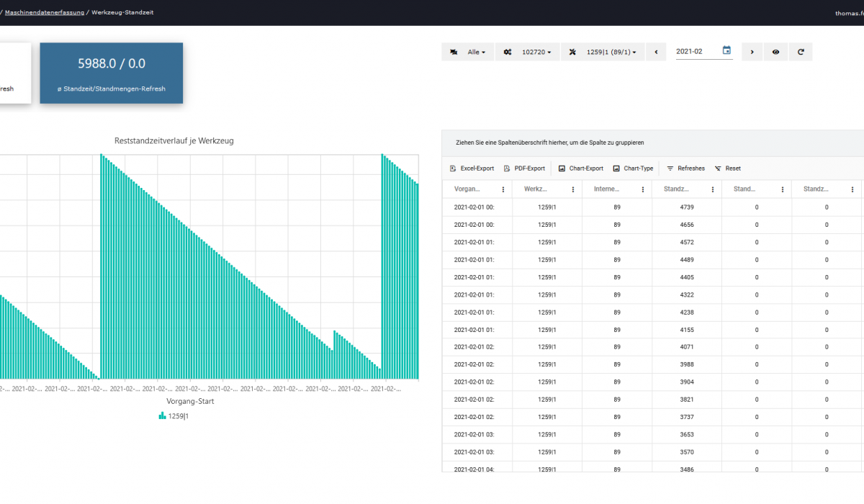The image size is (864, 504).
Task: Open the calendar date picker icon
Action: (726, 51)
